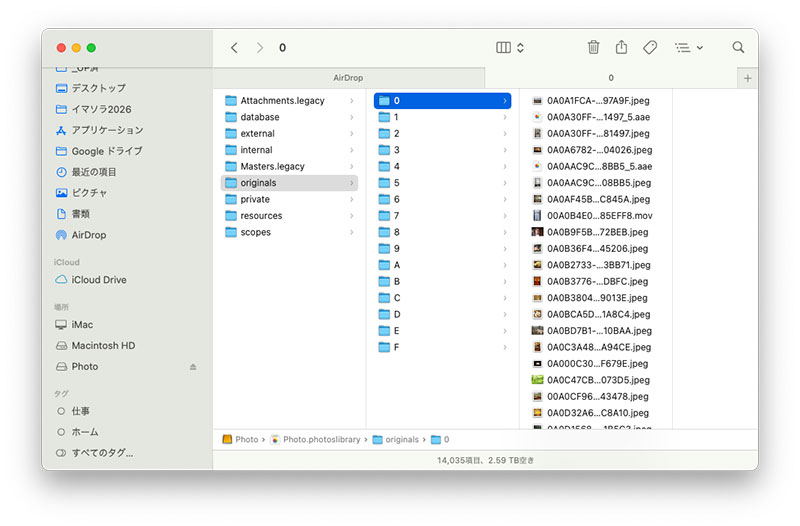The height and width of the screenshot is (526, 800).
Task: Click originals in the path bar
Action: 401,439
